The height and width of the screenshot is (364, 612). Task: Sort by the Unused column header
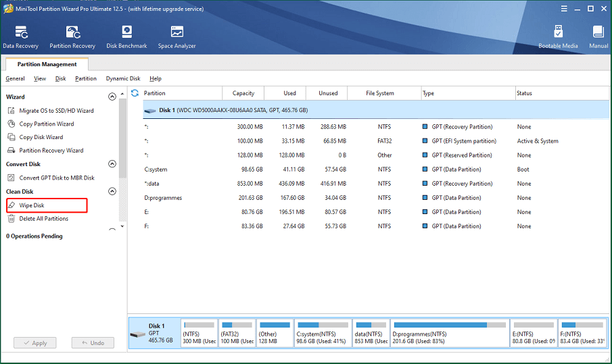pos(327,93)
